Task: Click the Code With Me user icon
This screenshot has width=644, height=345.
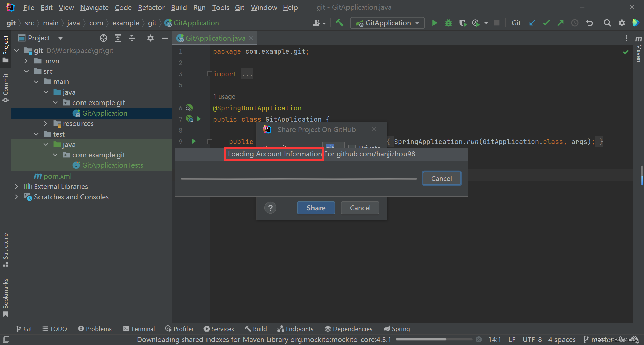Action: pyautogui.click(x=319, y=23)
